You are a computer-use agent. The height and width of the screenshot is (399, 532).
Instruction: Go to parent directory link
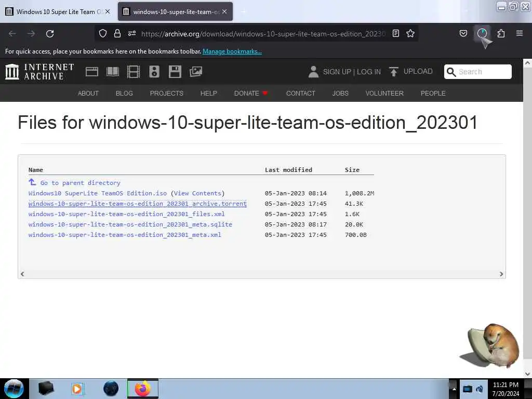[81, 183]
